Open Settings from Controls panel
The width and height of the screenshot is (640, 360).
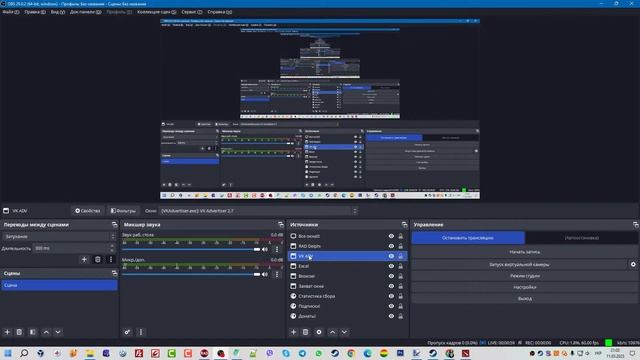coord(524,287)
